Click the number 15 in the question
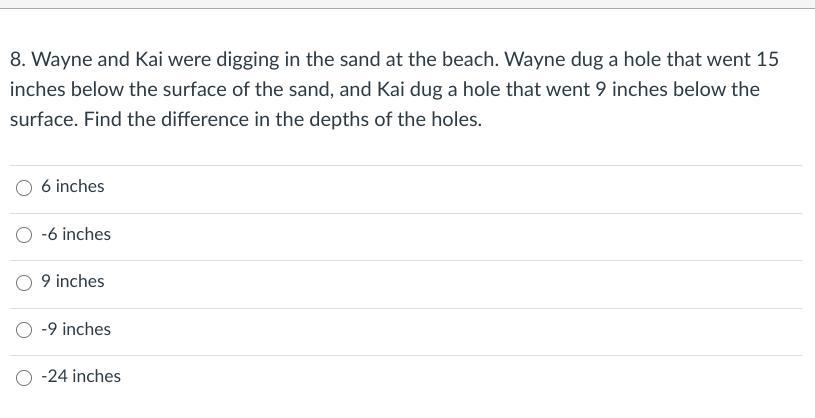This screenshot has height=418, width=815. pyautogui.click(x=767, y=59)
